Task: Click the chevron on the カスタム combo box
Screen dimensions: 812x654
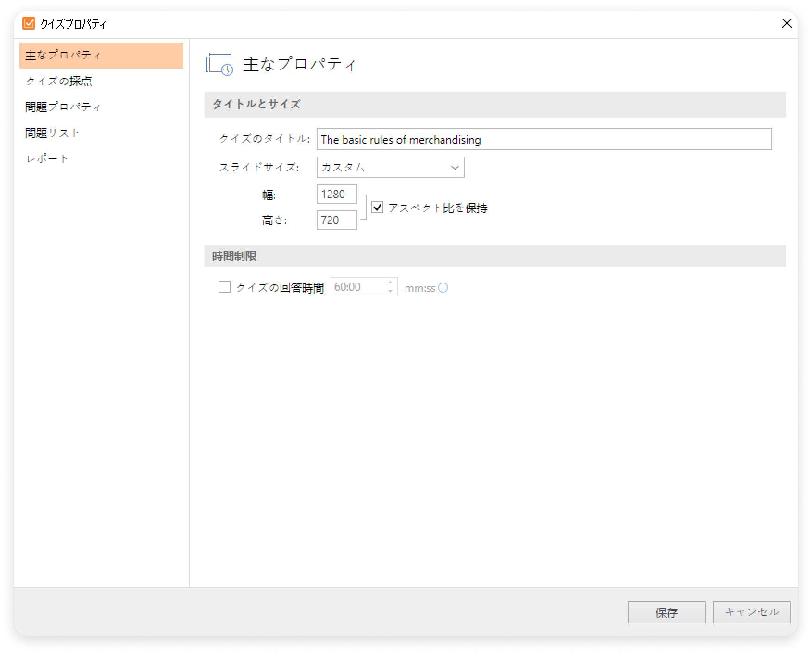Action: (453, 167)
